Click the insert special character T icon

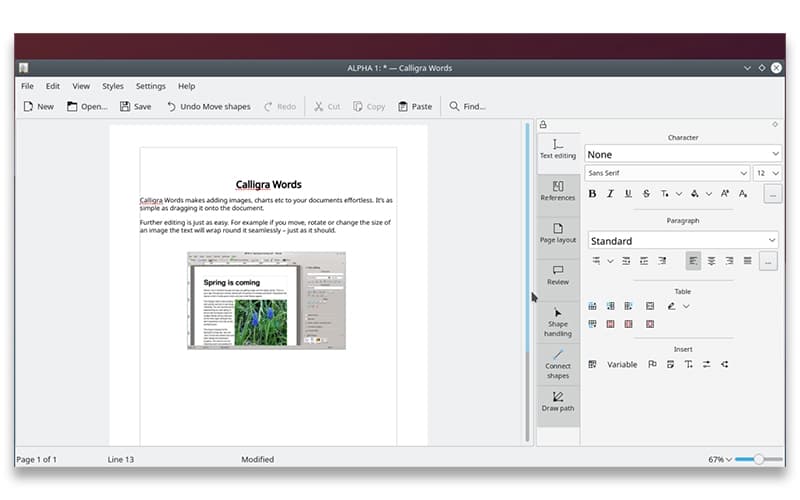pos(689,364)
